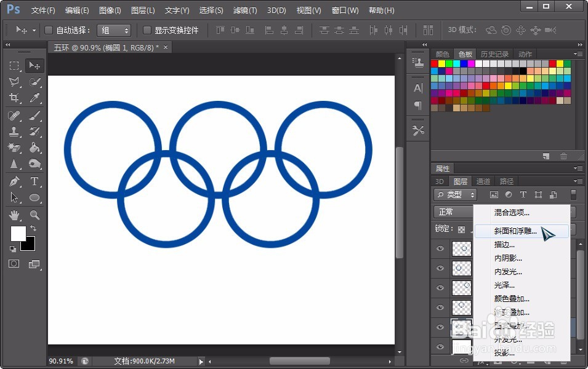Click the foreground color swatch
The width and height of the screenshot is (588, 369).
(18, 233)
